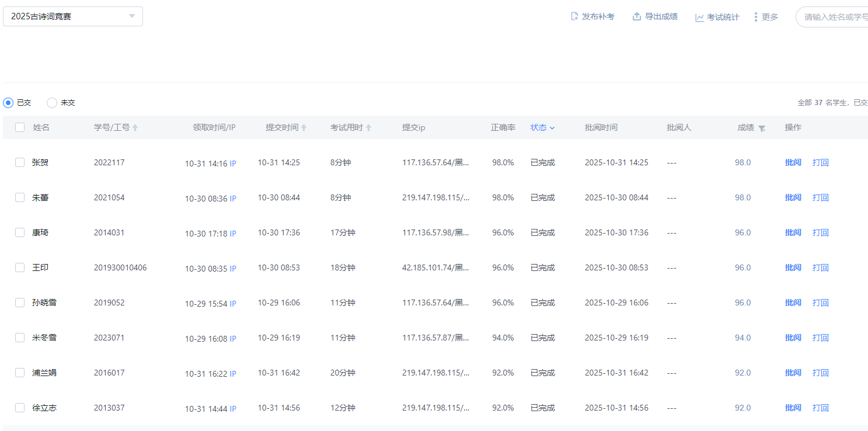Click the 考试统计 chart icon

(699, 18)
